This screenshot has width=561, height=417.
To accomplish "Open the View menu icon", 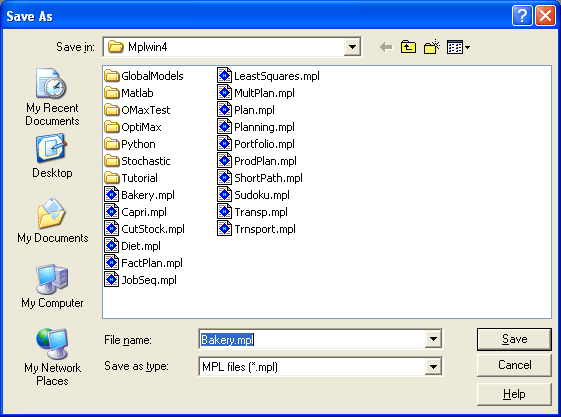I will [458, 47].
